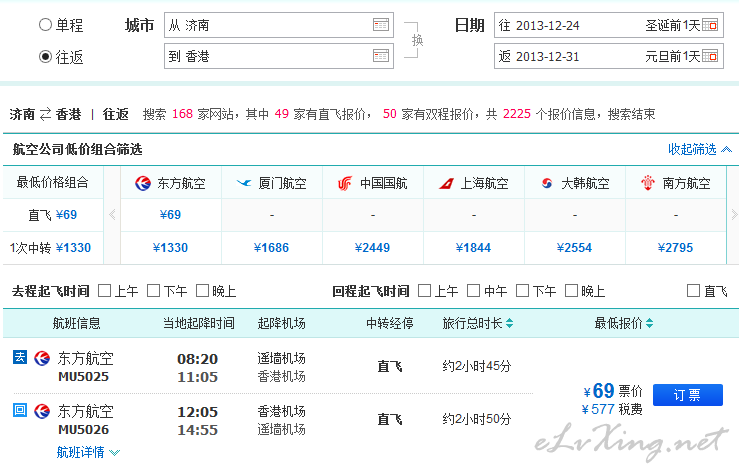Click the 起降机场 column header

pyautogui.click(x=281, y=323)
